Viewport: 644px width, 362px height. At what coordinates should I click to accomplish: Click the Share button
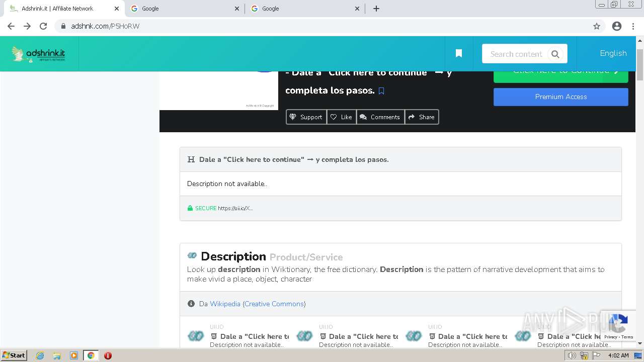(x=422, y=117)
